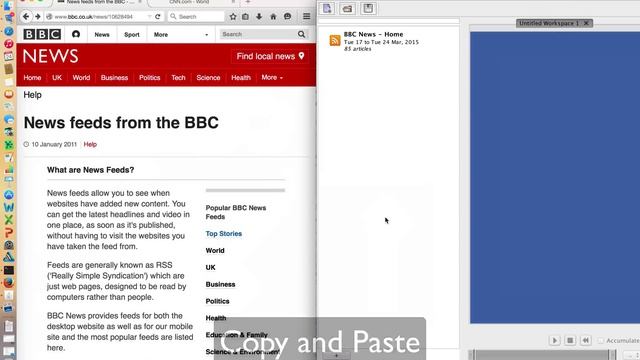Click the BBC account sign-in icon
640x360 pixels.
coord(76,34)
